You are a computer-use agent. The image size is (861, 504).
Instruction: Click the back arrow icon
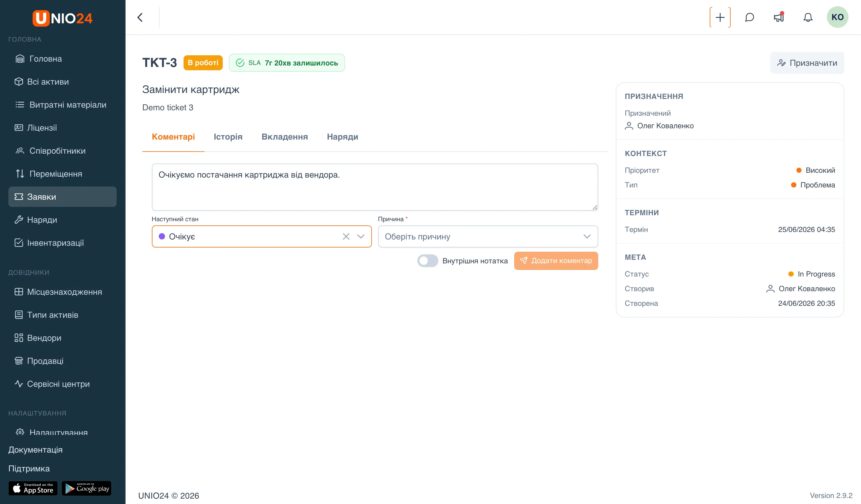click(140, 17)
